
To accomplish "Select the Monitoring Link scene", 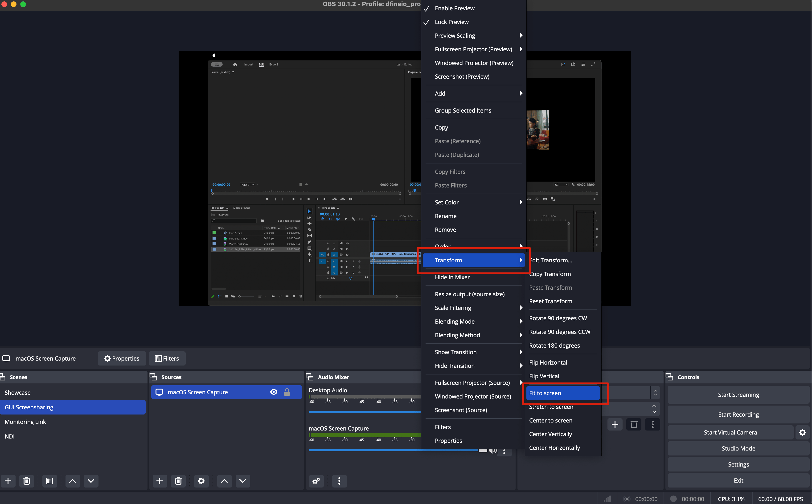I will point(73,422).
